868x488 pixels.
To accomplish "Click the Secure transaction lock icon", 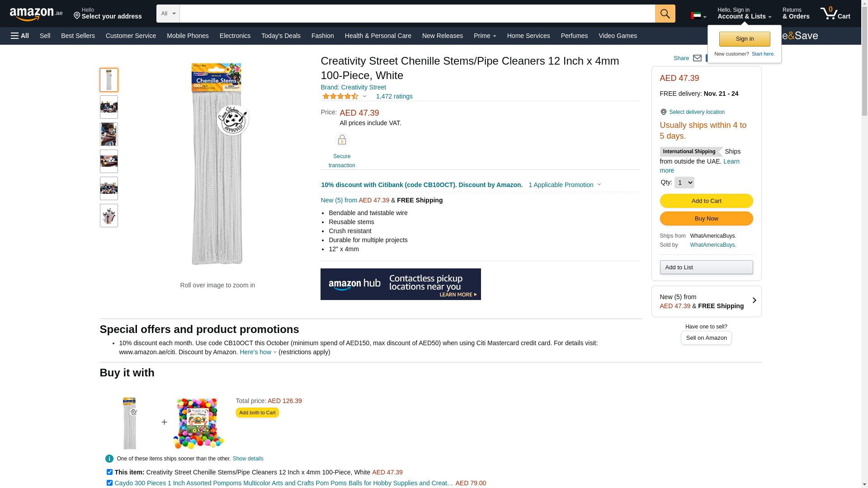I will tap(342, 140).
